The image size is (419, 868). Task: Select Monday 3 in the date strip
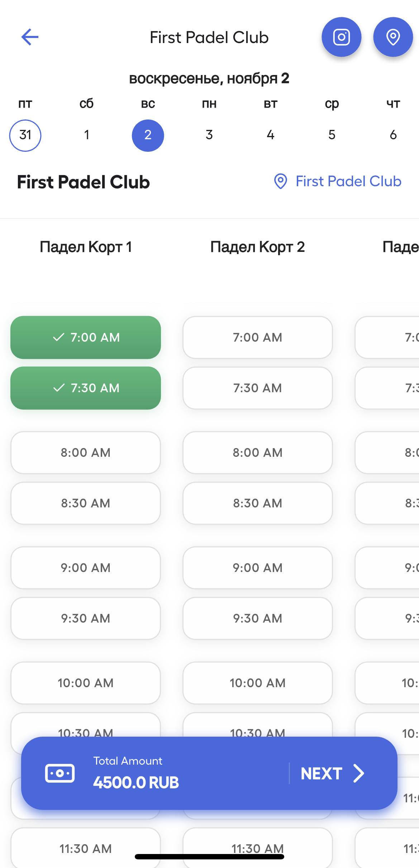(209, 135)
